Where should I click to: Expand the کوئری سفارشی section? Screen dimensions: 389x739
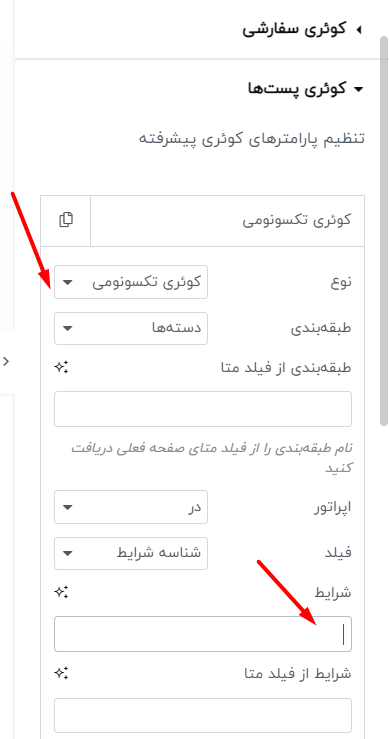[303, 30]
